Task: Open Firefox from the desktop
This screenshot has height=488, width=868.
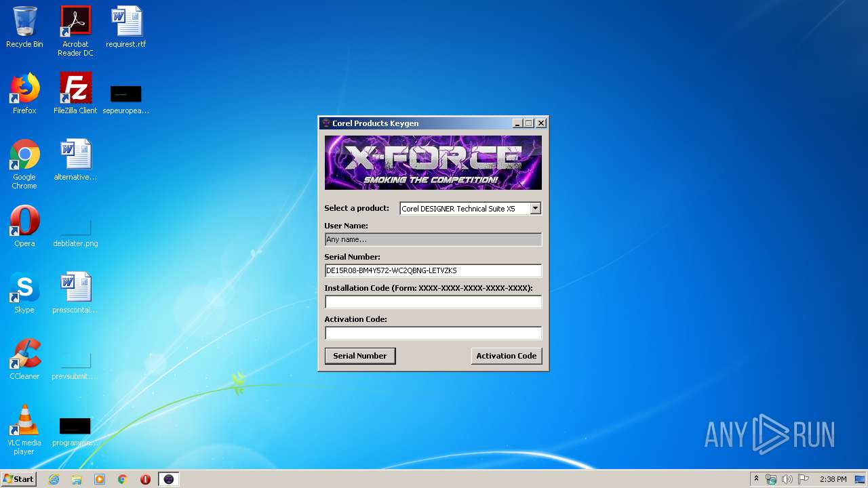Action: pos(24,94)
